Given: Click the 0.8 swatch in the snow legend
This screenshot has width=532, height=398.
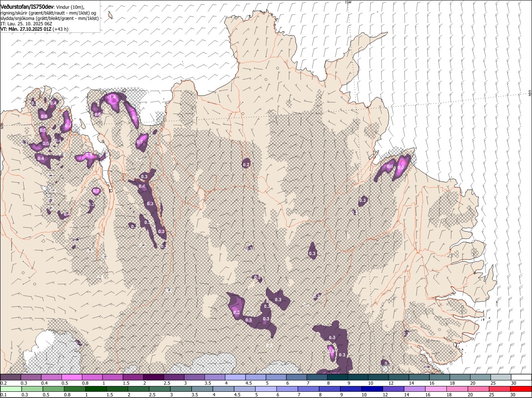Looking at the screenshot, I should tap(92, 377).
